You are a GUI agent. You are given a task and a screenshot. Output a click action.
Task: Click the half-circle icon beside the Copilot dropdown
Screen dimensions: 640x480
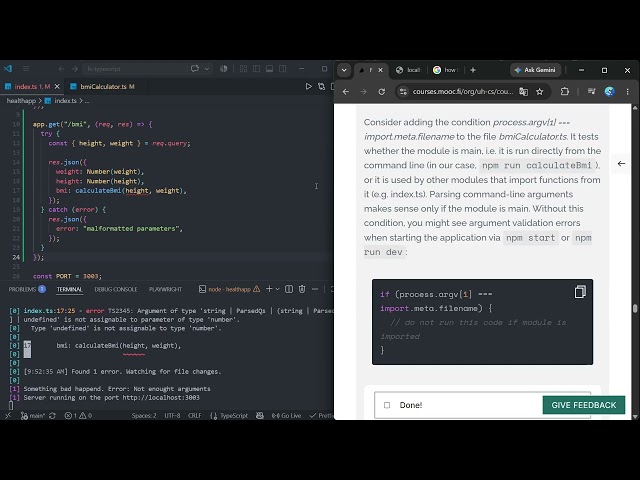click(x=223, y=69)
